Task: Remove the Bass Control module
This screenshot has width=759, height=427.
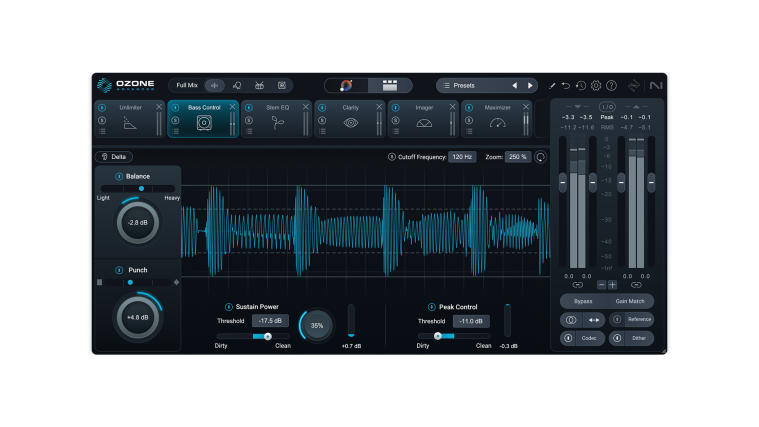Action: pyautogui.click(x=232, y=107)
